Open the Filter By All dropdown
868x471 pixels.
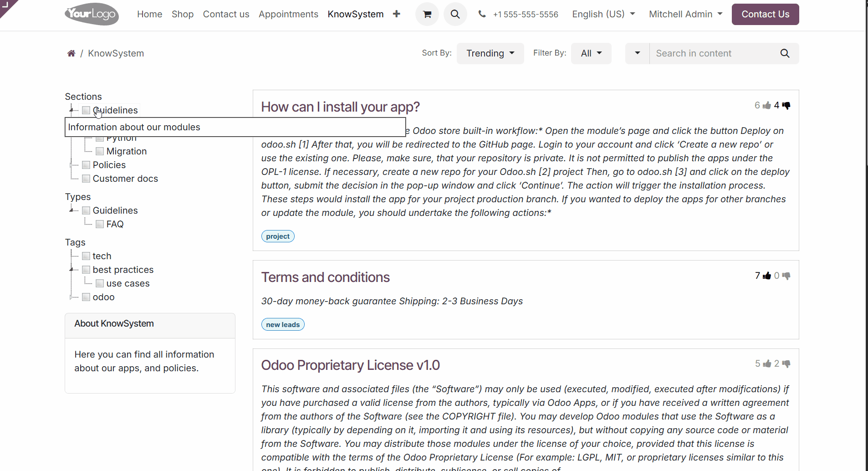(x=591, y=53)
